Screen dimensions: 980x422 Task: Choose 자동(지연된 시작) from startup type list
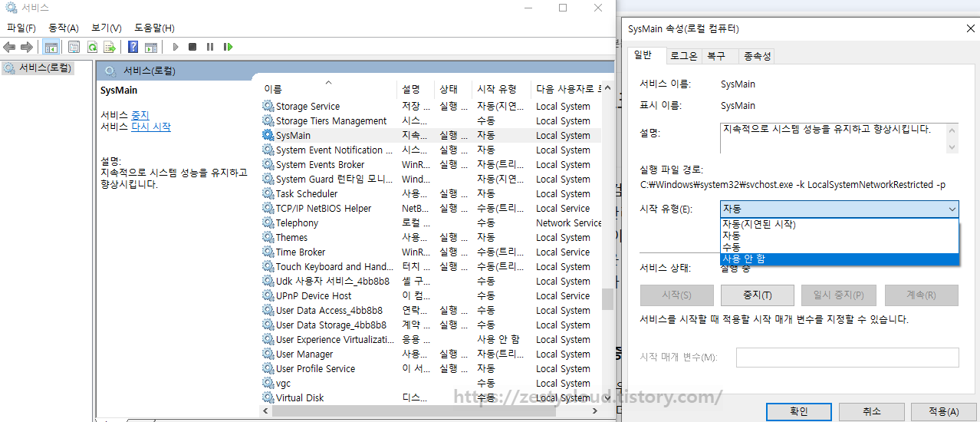tap(840, 224)
